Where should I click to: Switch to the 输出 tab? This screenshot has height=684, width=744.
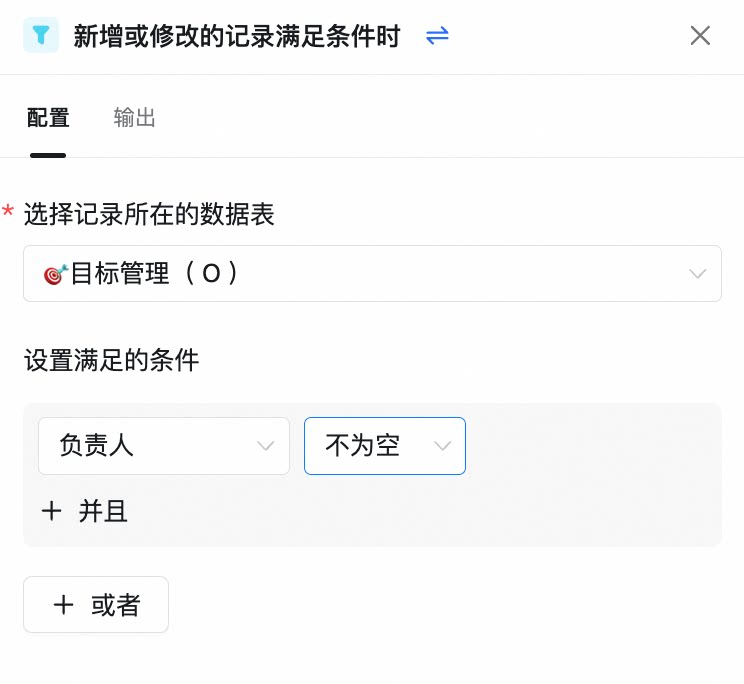(134, 117)
